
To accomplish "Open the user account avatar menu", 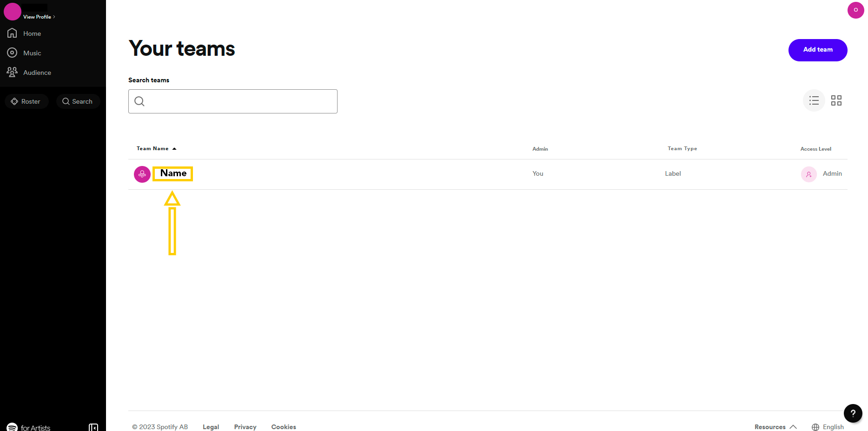I will (x=855, y=10).
